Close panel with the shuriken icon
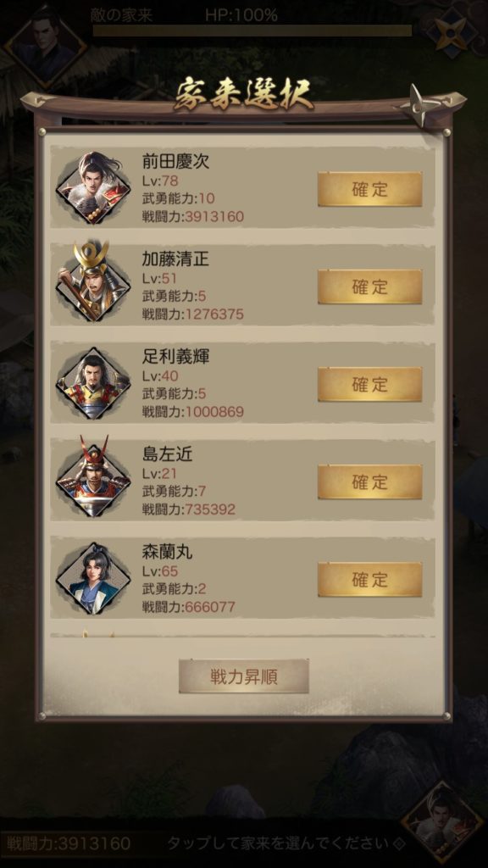 (x=428, y=104)
